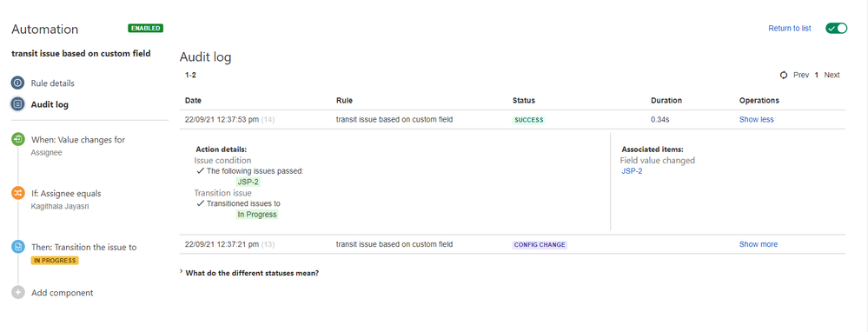Open the Rule details section
The height and width of the screenshot is (332, 868).
(x=53, y=83)
